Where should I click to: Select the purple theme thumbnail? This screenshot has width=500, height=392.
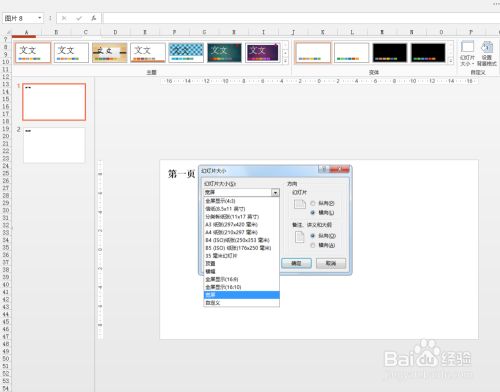263,53
